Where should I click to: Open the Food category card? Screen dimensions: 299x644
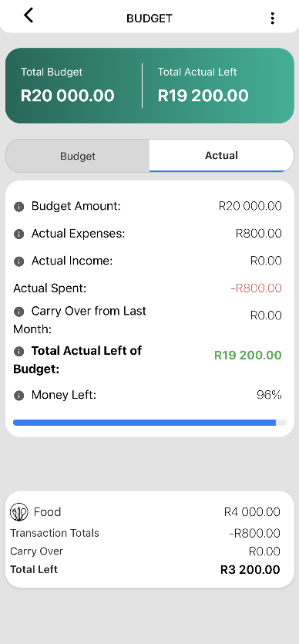click(x=149, y=539)
